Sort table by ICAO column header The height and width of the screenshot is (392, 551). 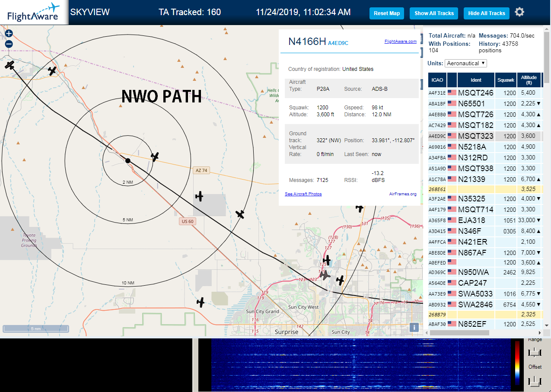[x=437, y=80]
